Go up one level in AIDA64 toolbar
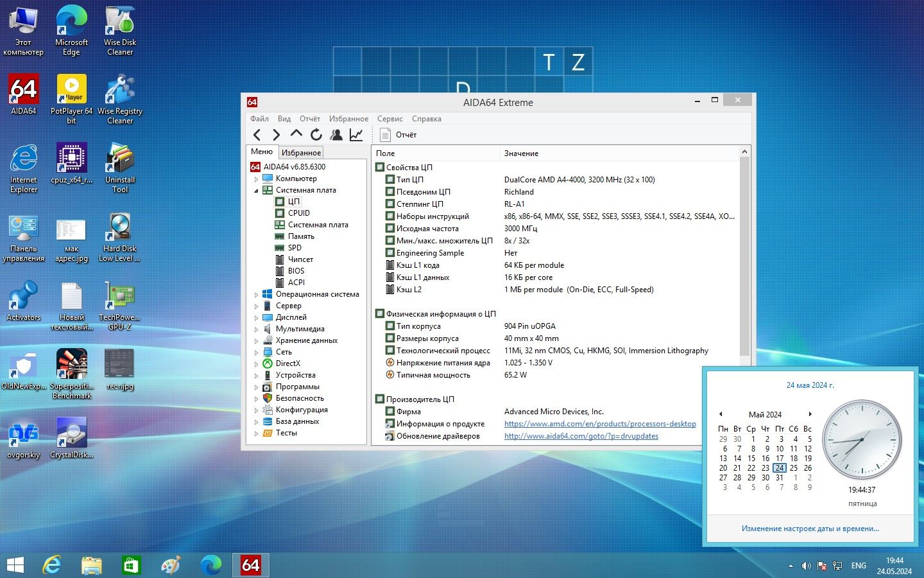 pyautogui.click(x=296, y=134)
